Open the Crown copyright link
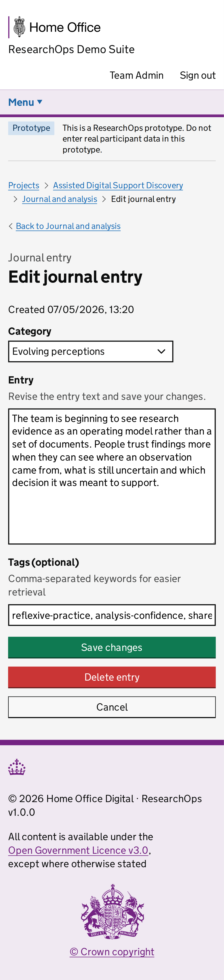This screenshot has height=980, width=224. click(112, 952)
